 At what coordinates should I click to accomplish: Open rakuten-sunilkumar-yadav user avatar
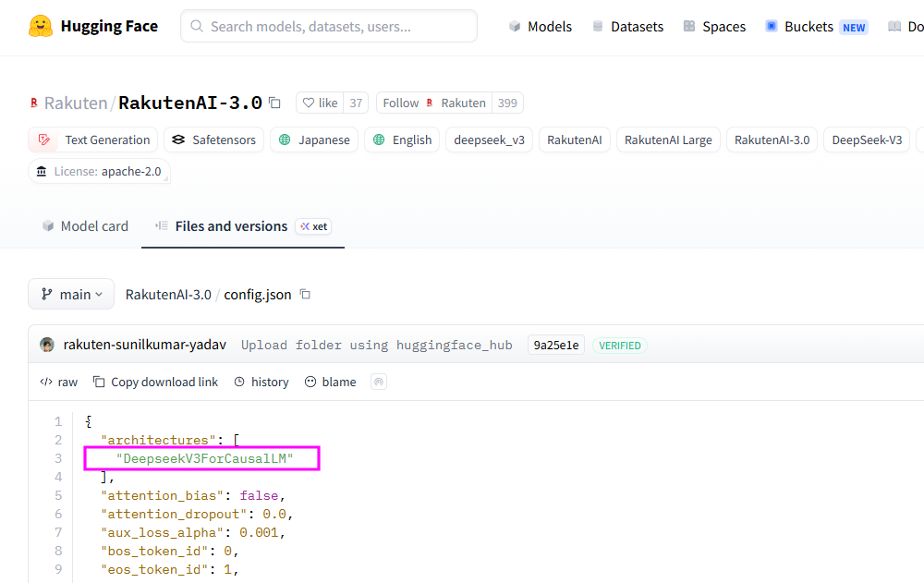(x=47, y=345)
